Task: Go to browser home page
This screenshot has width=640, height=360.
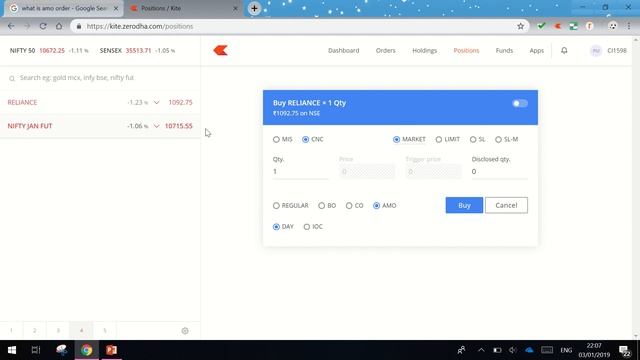Action: (59, 26)
